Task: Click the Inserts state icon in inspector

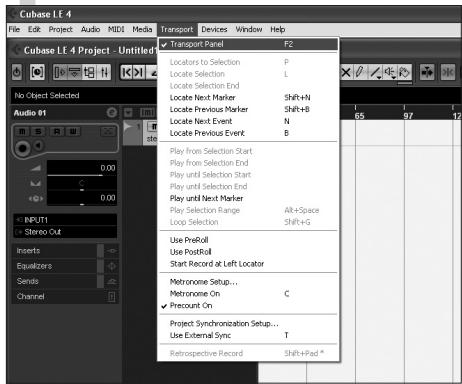Action: [112, 251]
